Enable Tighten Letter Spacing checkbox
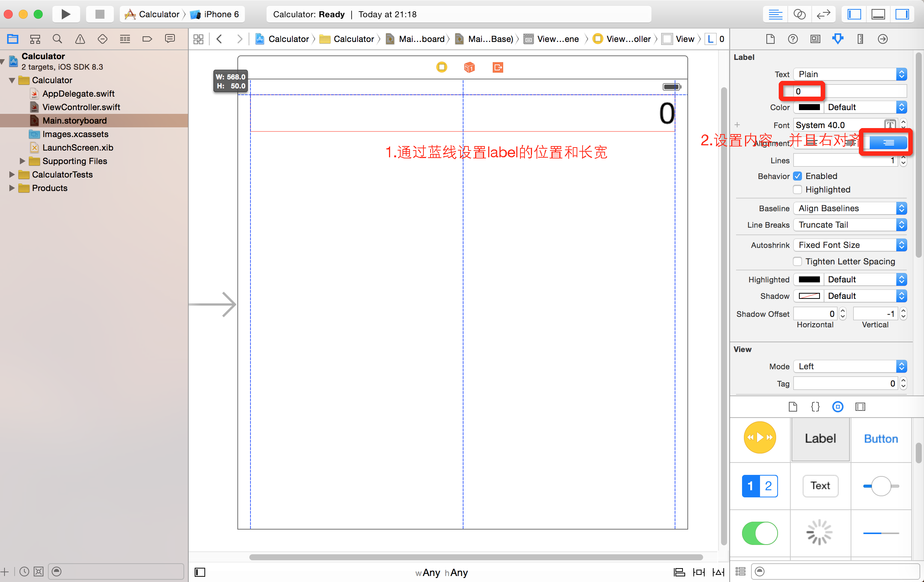 coord(797,261)
